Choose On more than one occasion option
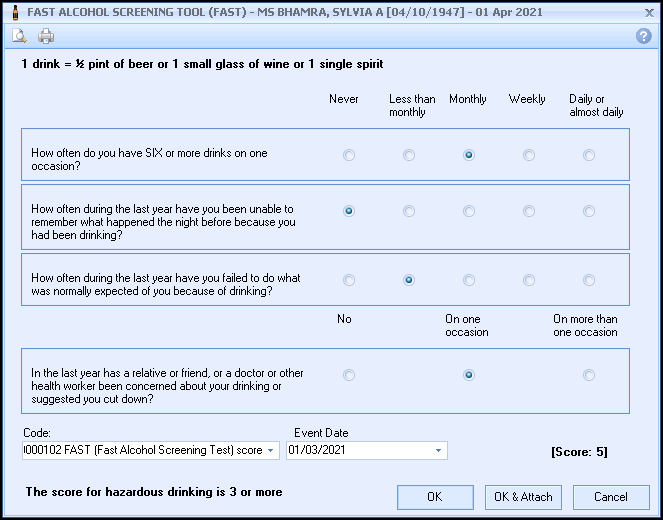 [x=589, y=375]
